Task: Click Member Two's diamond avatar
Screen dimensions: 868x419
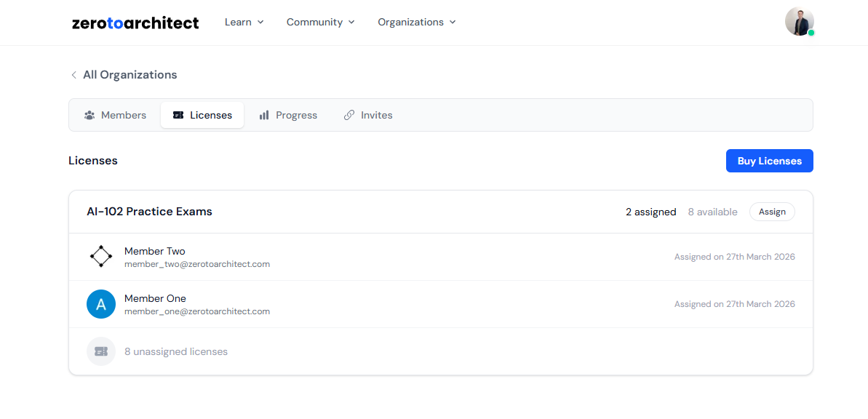Action: (101, 257)
